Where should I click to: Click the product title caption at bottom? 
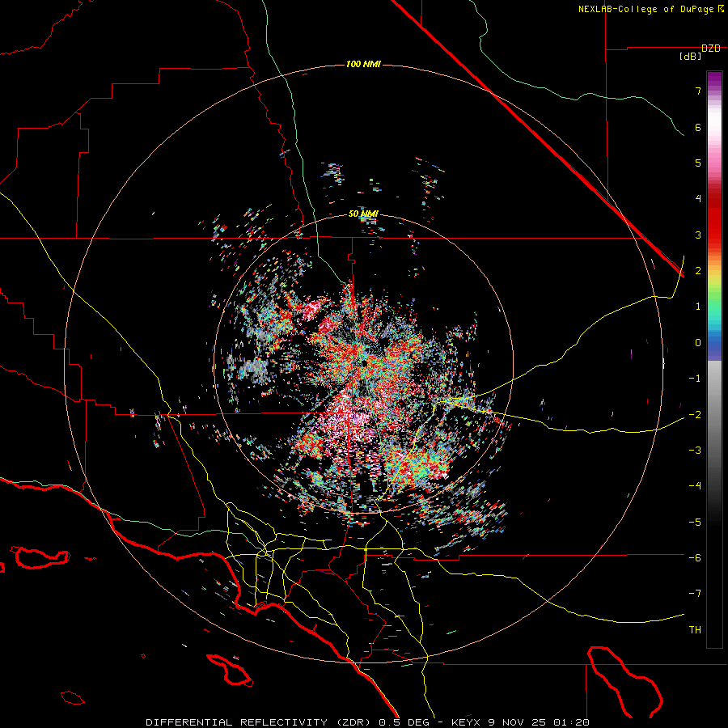[368, 722]
